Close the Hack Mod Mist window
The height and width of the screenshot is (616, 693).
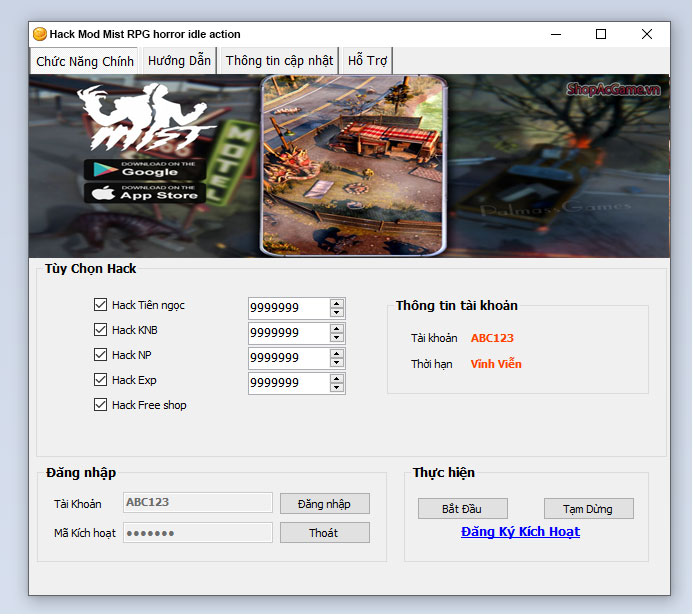[x=647, y=34]
